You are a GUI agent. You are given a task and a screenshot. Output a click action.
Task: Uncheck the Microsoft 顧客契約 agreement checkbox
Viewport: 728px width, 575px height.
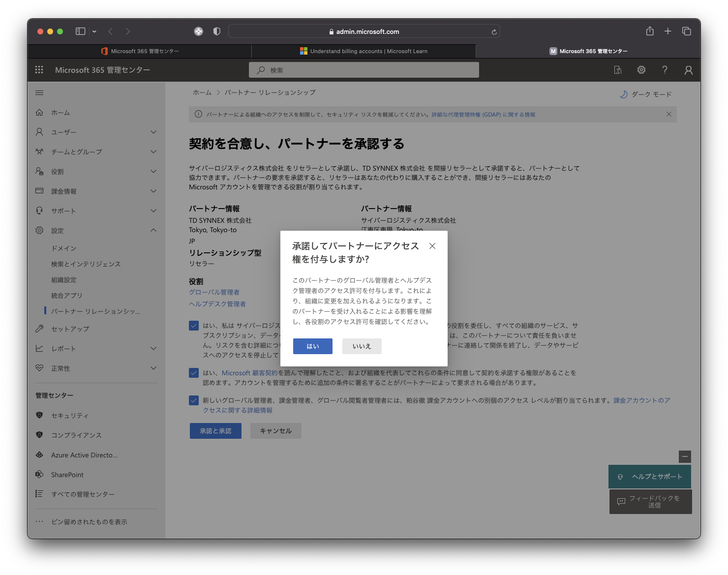coord(194,373)
